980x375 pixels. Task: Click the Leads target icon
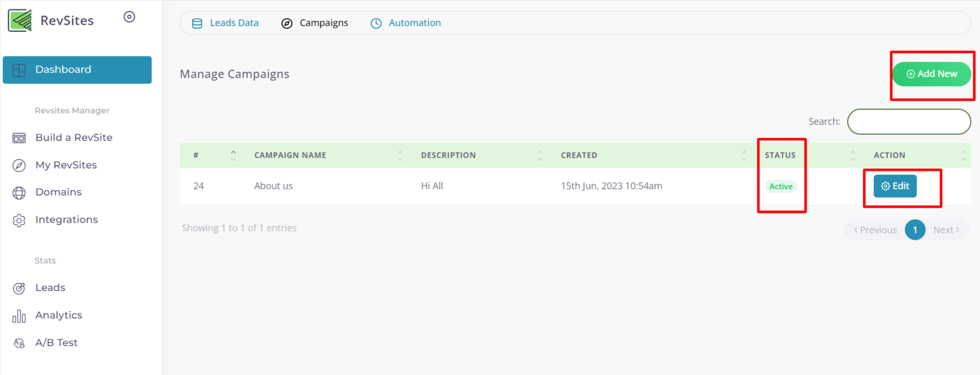point(19,288)
